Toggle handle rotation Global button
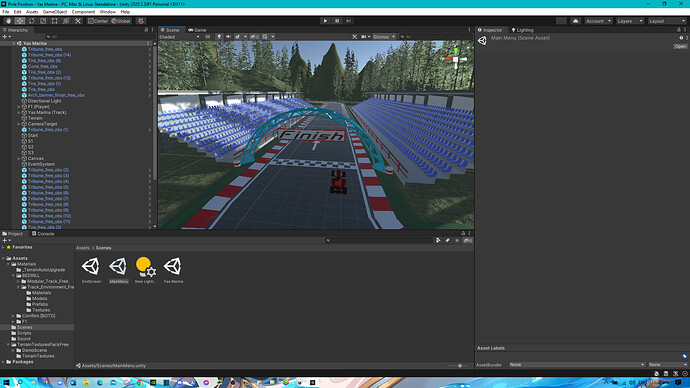 [121, 21]
